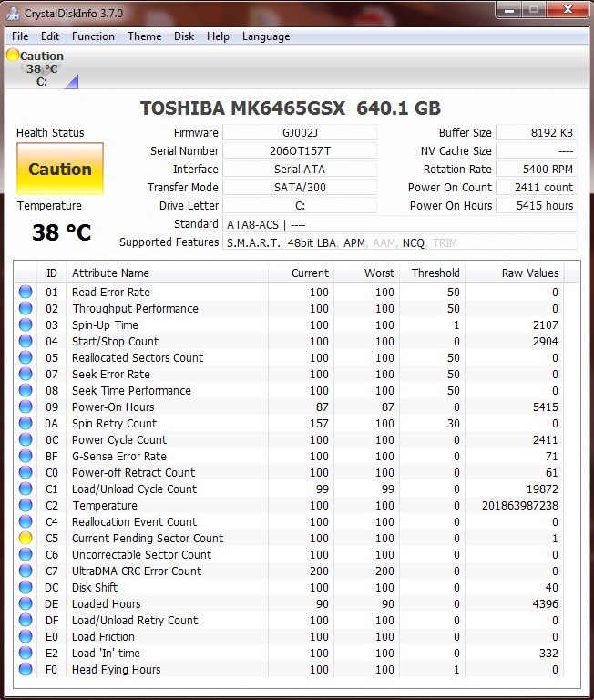Click the Standard ATA8-ACS field
The width and height of the screenshot is (594, 700).
pyautogui.click(x=399, y=224)
